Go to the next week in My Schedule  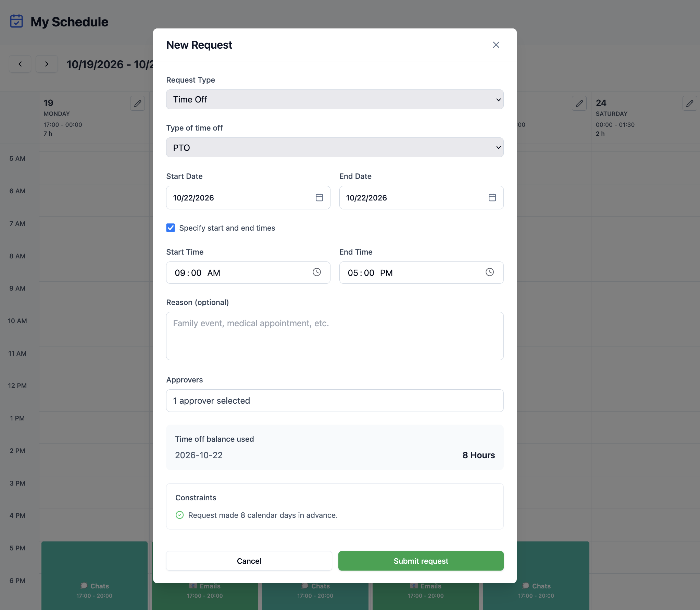[x=47, y=64]
